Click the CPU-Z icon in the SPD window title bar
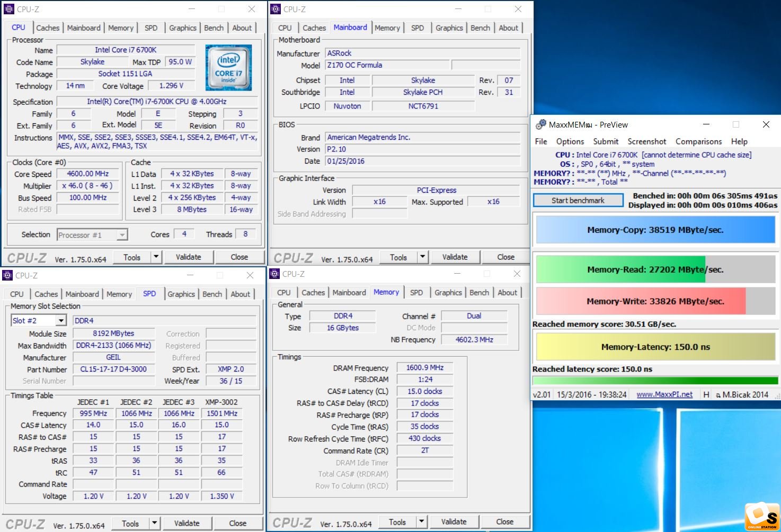 pos(7,275)
